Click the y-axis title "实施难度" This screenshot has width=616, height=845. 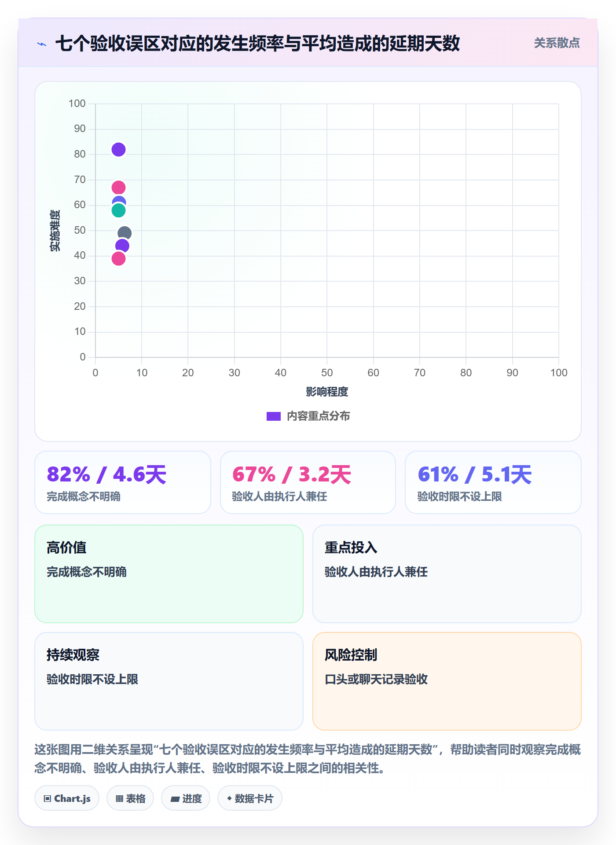(55, 231)
